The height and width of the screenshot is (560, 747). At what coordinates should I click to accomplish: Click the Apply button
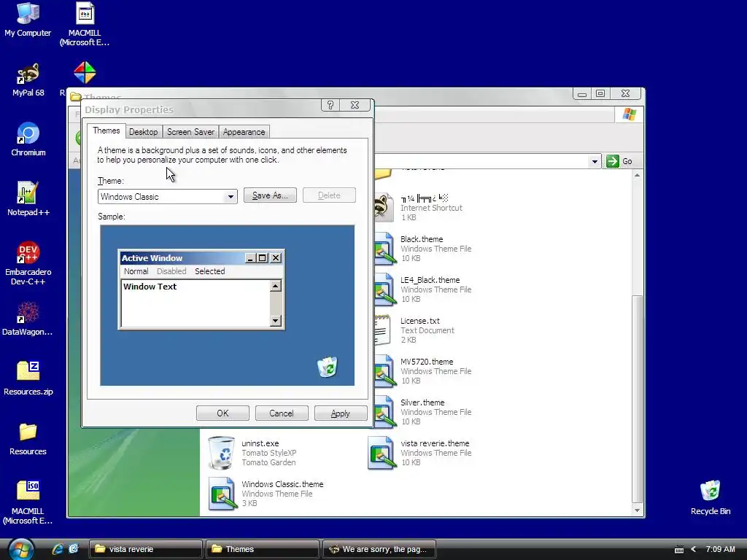(x=341, y=413)
